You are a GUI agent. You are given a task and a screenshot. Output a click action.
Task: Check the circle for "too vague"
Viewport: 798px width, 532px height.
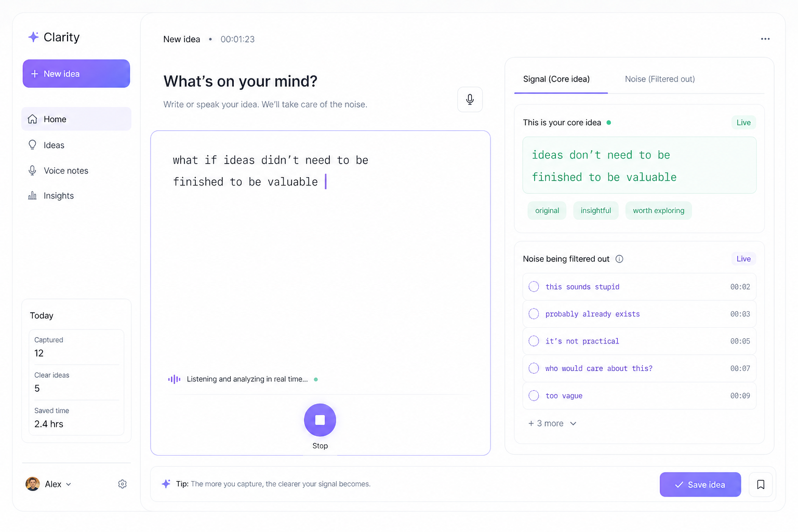pyautogui.click(x=534, y=396)
